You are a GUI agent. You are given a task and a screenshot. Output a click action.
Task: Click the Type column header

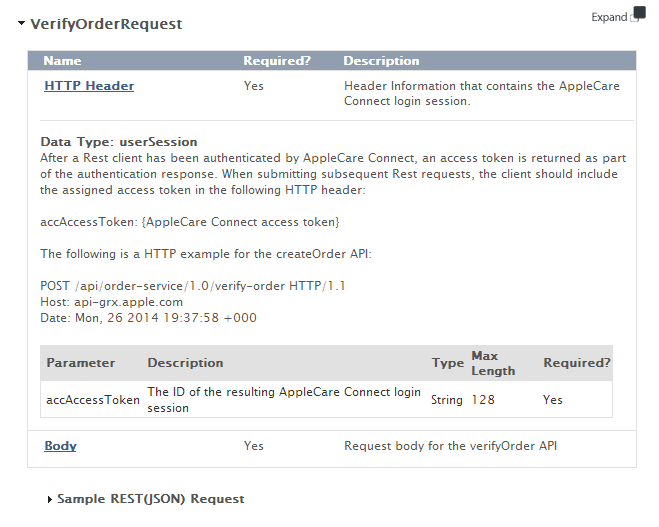tap(448, 363)
